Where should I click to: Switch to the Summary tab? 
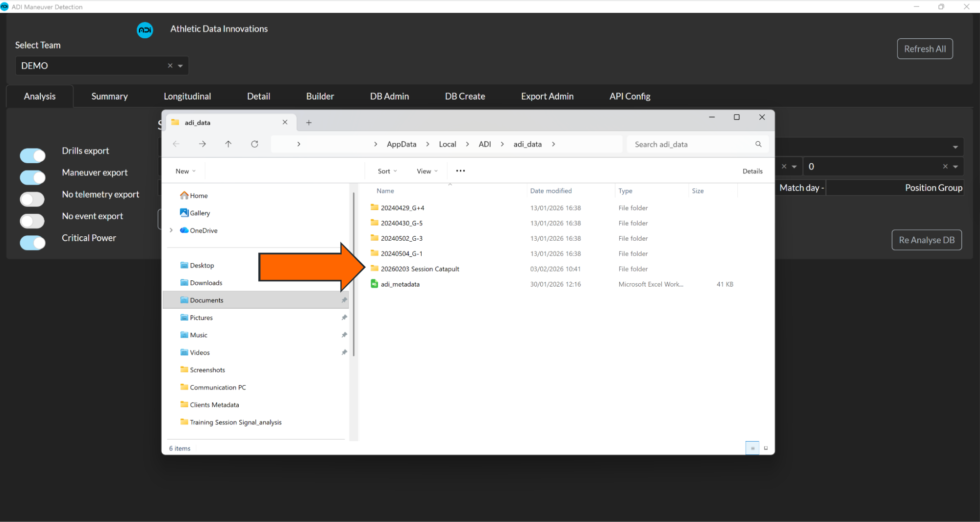(109, 96)
